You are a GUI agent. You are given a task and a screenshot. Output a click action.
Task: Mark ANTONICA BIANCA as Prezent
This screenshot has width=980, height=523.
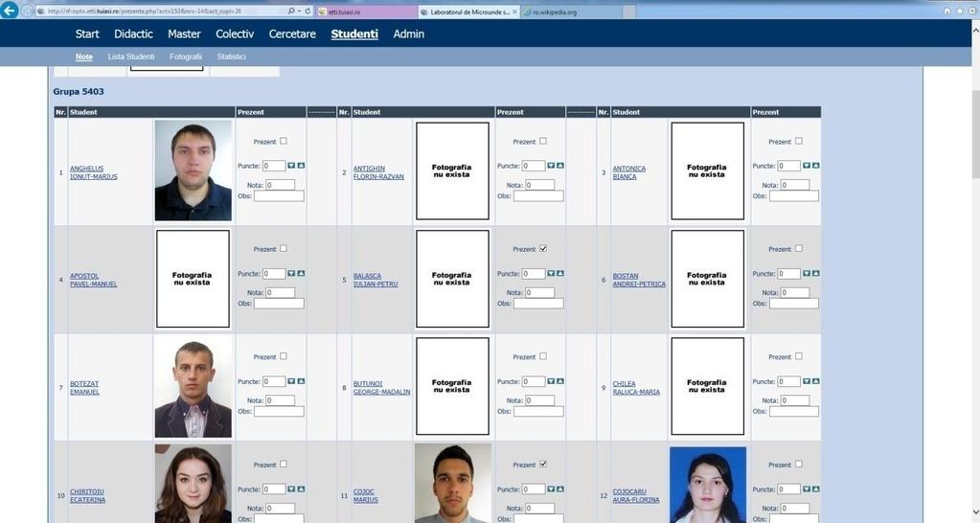(799, 141)
